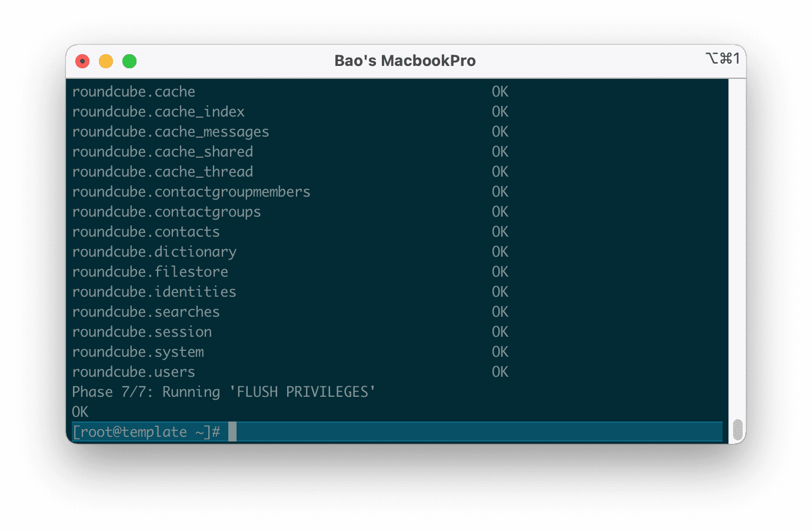812x531 pixels.
Task: Click the [root@template ~]# prompt text
Action: tap(146, 432)
